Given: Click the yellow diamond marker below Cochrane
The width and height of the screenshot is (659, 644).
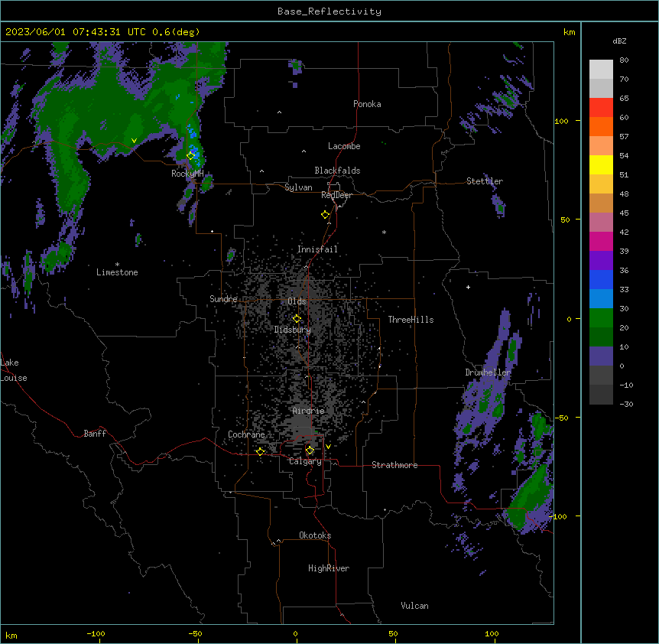Looking at the screenshot, I should (260, 451).
